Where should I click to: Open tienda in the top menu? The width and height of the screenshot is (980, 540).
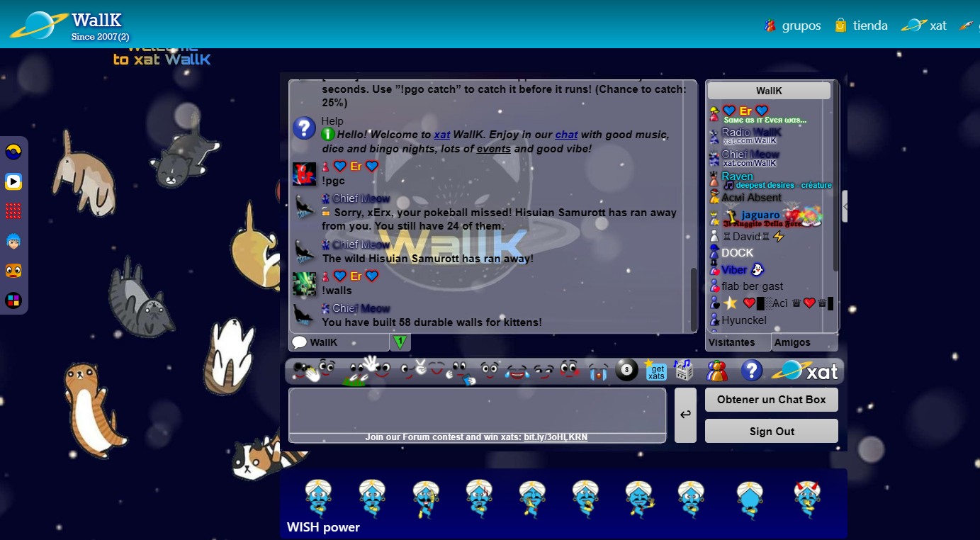tap(861, 26)
